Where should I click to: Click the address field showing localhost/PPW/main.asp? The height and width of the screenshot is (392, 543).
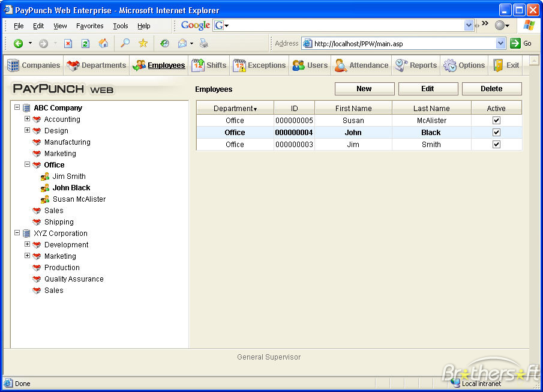pyautogui.click(x=404, y=44)
